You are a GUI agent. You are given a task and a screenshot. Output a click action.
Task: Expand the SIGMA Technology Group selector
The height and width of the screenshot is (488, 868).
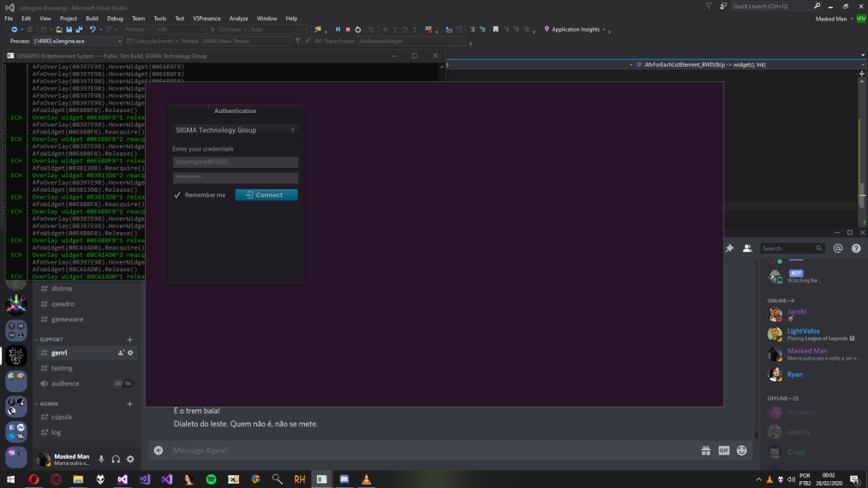[x=235, y=130]
